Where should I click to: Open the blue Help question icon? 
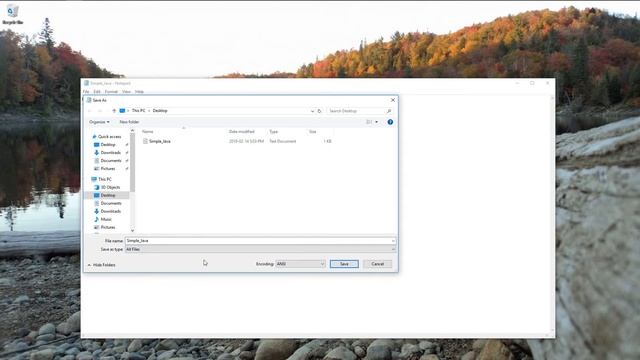tap(390, 122)
